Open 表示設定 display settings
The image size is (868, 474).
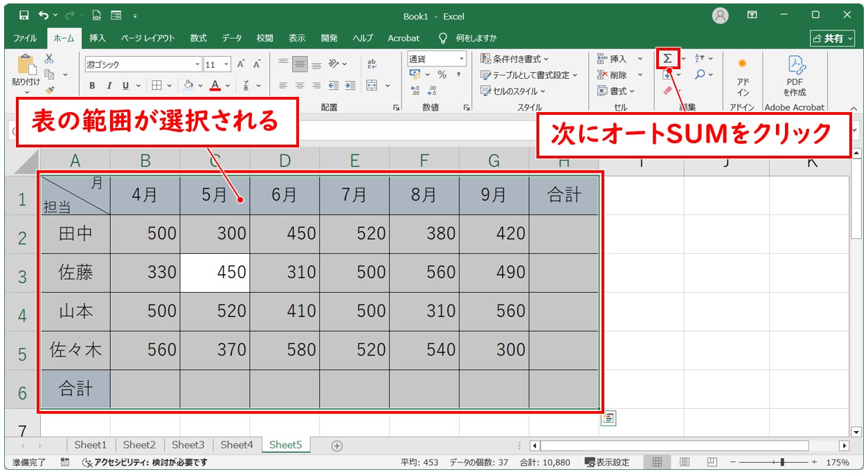[607, 462]
